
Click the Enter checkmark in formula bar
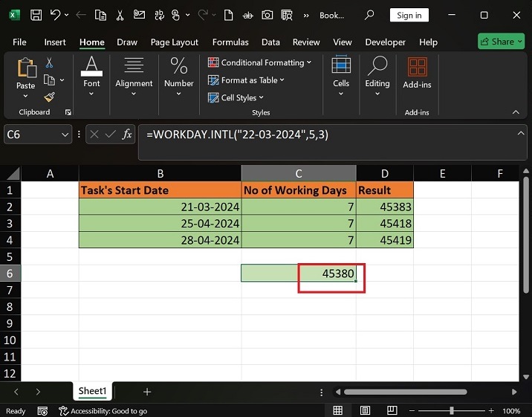click(111, 135)
